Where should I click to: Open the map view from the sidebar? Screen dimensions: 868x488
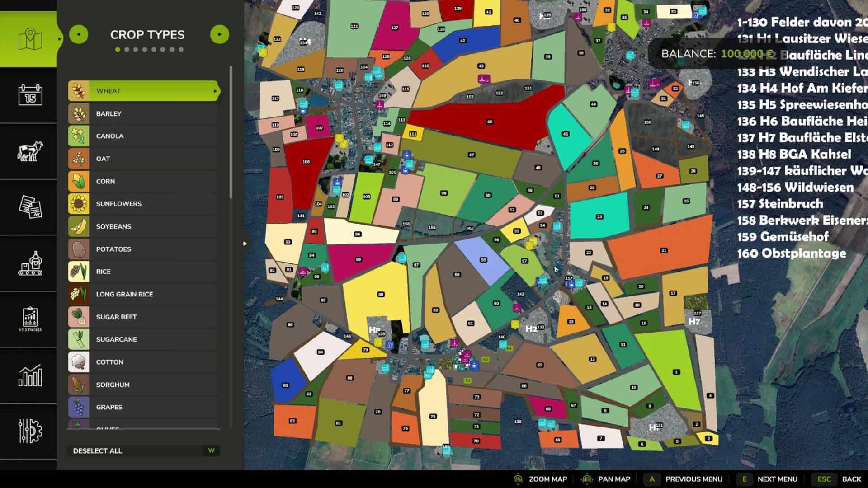point(28,38)
